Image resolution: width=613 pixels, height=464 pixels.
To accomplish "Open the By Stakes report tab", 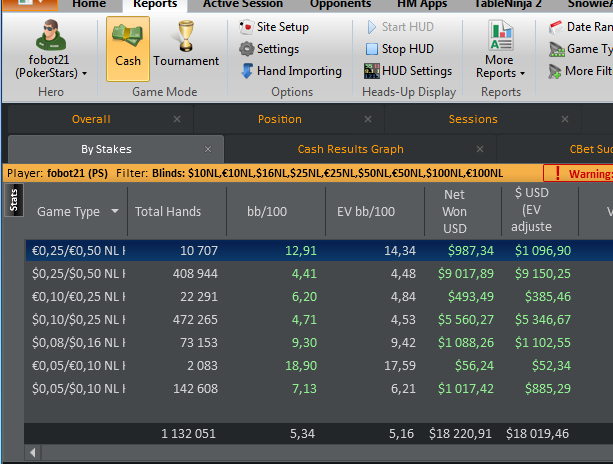I will [106, 149].
